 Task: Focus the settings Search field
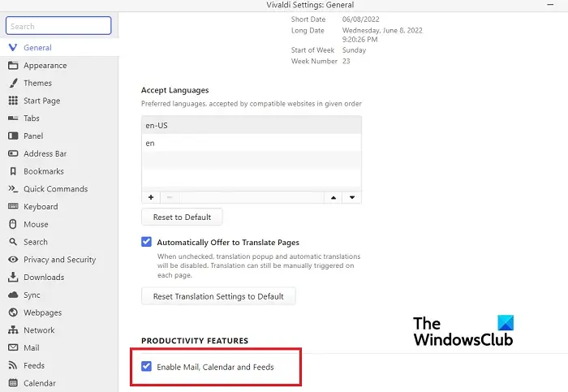[58, 26]
